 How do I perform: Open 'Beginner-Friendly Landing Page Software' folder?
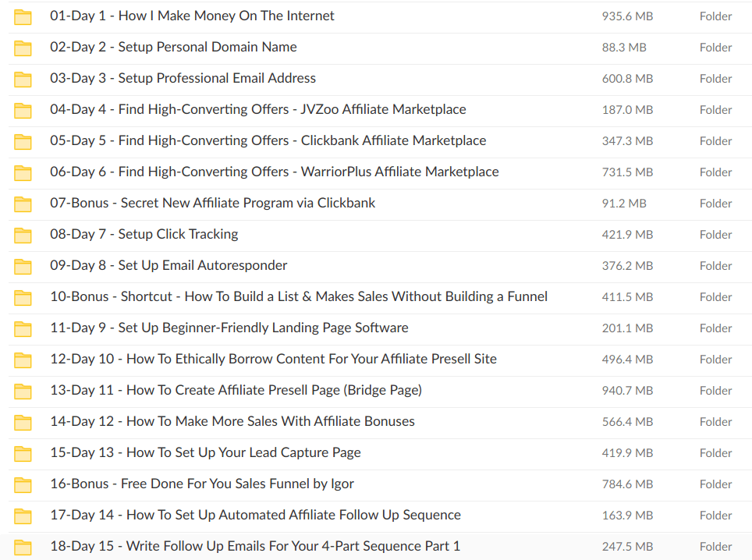pyautogui.click(x=229, y=328)
